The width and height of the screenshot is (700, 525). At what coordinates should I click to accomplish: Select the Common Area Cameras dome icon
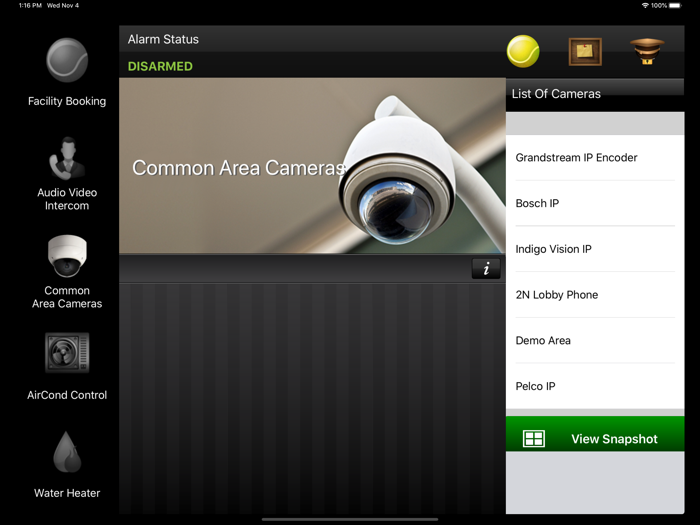tap(67, 256)
